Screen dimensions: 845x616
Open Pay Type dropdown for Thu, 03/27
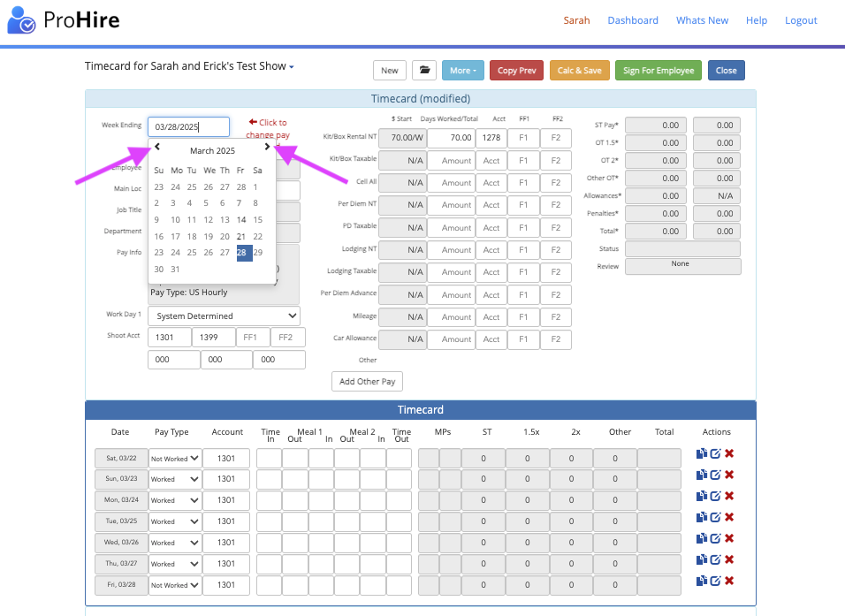pyautogui.click(x=175, y=564)
